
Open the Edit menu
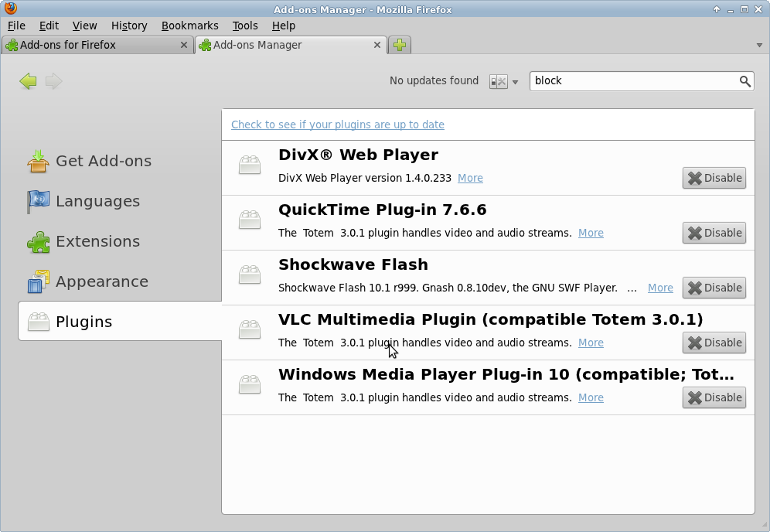(x=49, y=26)
